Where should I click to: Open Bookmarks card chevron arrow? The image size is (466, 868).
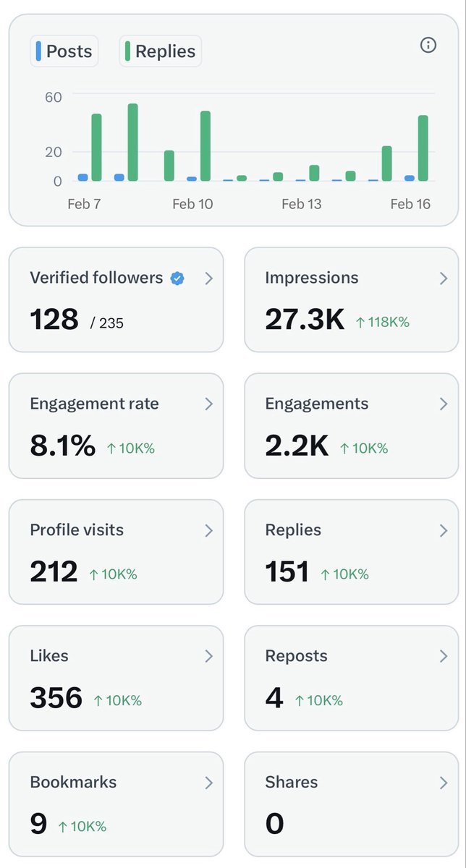tap(208, 783)
